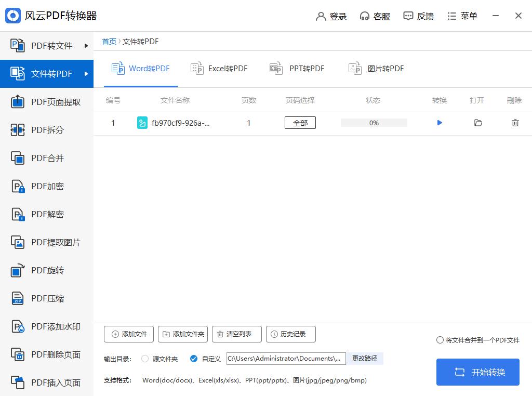Enable 将文件合并到一个PDF文件
Image resolution: width=532 pixels, height=396 pixels.
point(439,340)
